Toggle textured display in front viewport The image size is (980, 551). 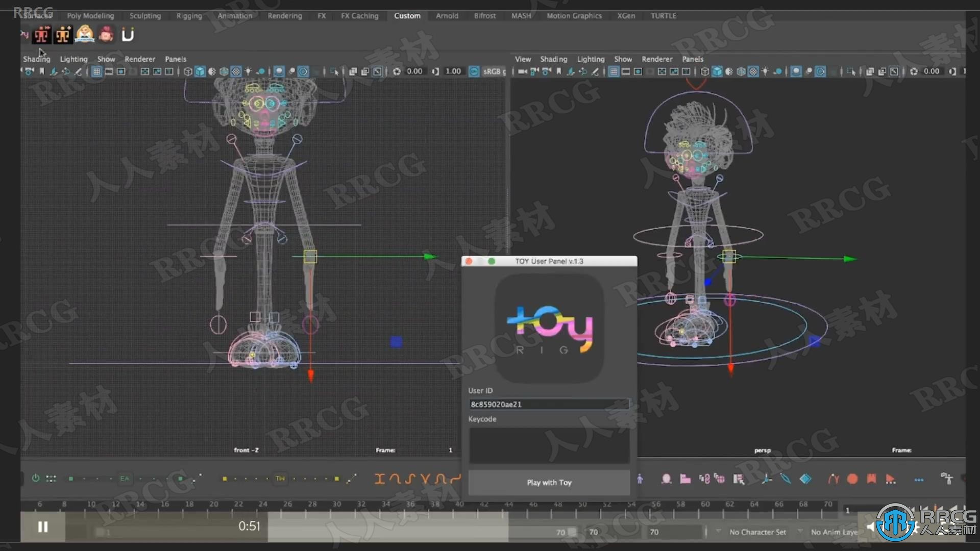click(x=236, y=71)
